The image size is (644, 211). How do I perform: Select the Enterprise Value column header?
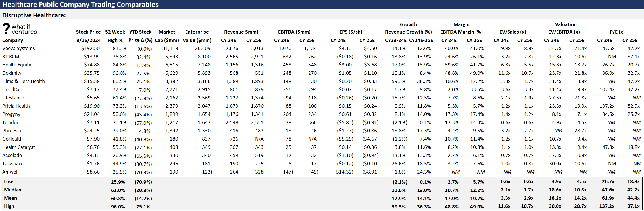click(x=197, y=36)
